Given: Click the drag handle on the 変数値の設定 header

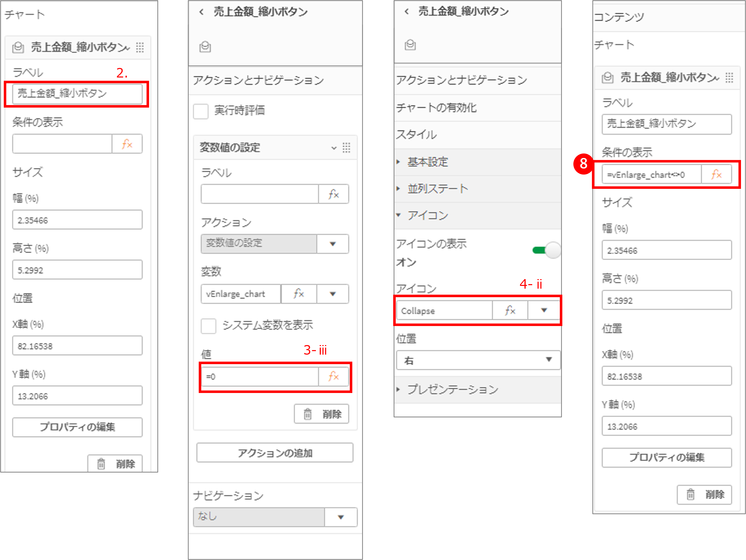Looking at the screenshot, I should 346,147.
